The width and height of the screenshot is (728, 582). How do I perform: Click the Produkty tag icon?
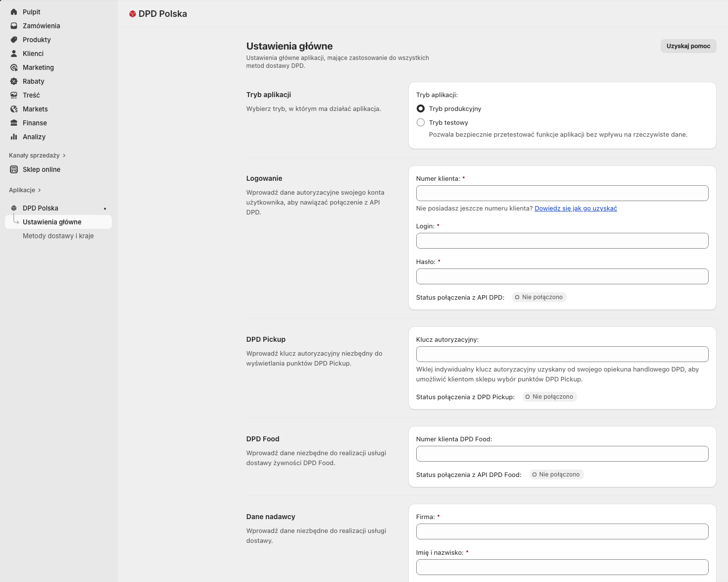14,40
